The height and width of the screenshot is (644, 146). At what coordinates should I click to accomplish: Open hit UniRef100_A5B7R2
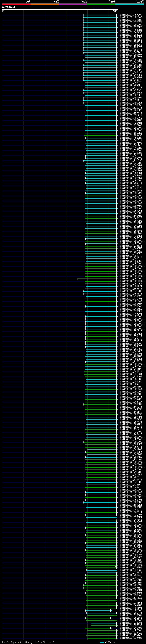(x=131, y=30)
